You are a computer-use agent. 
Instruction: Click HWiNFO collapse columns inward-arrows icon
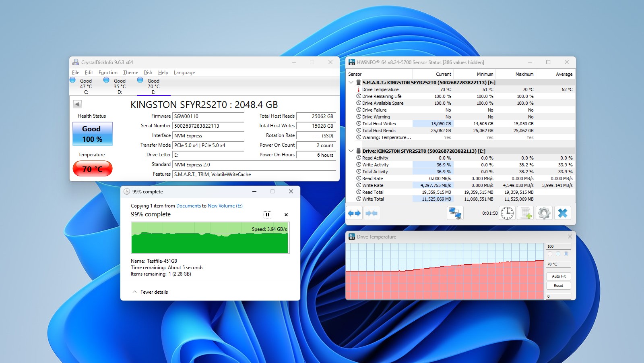click(372, 213)
